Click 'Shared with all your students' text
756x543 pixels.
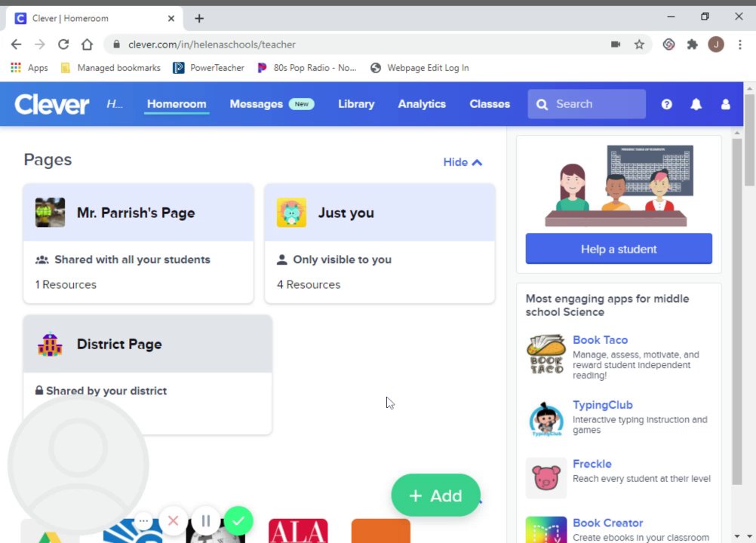(x=132, y=259)
